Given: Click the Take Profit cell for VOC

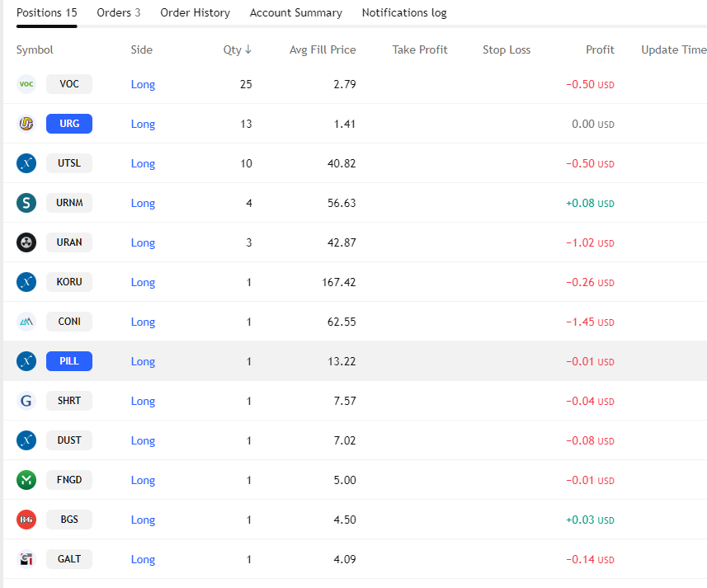Looking at the screenshot, I should (x=420, y=84).
